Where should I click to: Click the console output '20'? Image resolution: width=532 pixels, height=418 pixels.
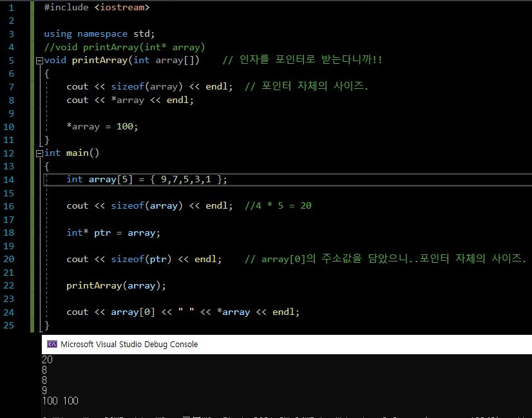pyautogui.click(x=48, y=359)
